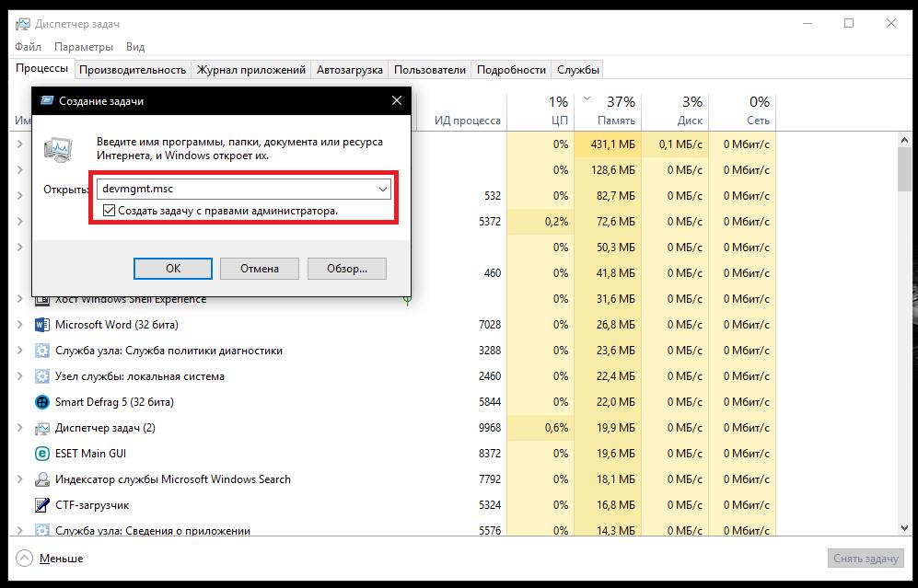Sort by the Диск column header
Image resolution: width=918 pixels, height=588 pixels.
676,110
